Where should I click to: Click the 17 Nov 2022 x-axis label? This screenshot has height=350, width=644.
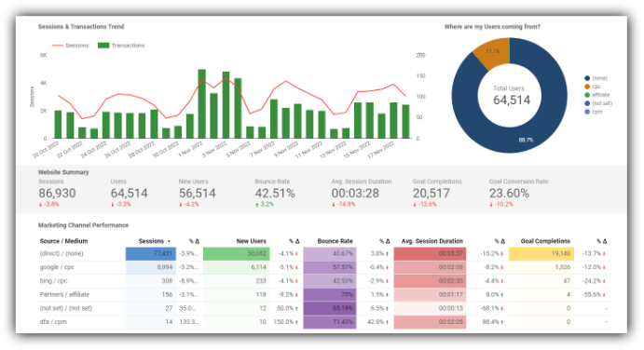[381, 150]
